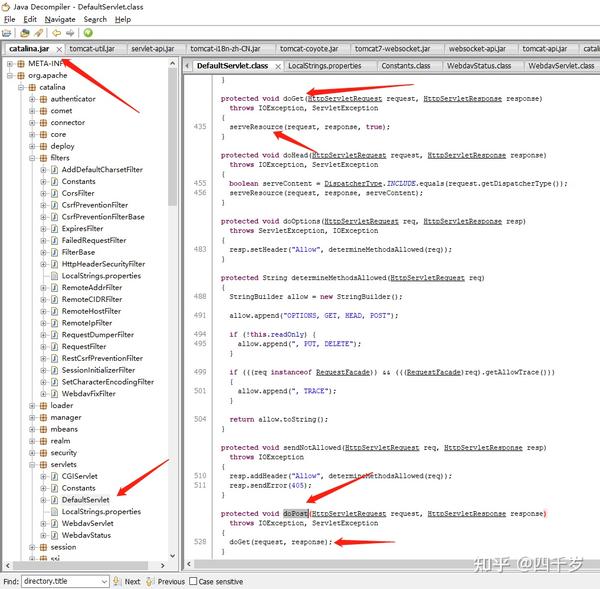The height and width of the screenshot is (589, 600).
Task: Expand the META-INF tree node
Action: (x=10, y=64)
